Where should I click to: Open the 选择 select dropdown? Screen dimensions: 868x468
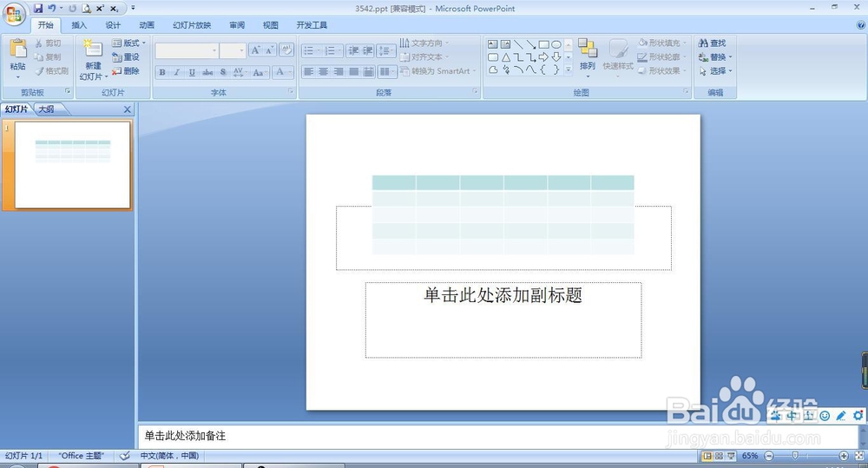[x=730, y=71]
